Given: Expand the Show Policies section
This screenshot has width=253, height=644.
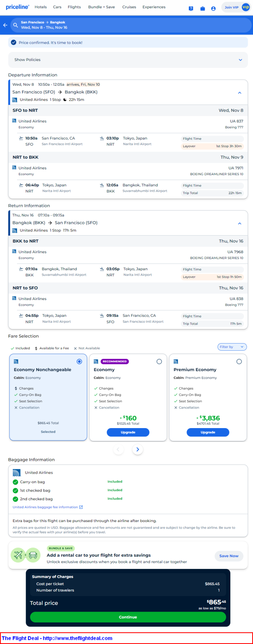Looking at the screenshot, I should point(128,60).
